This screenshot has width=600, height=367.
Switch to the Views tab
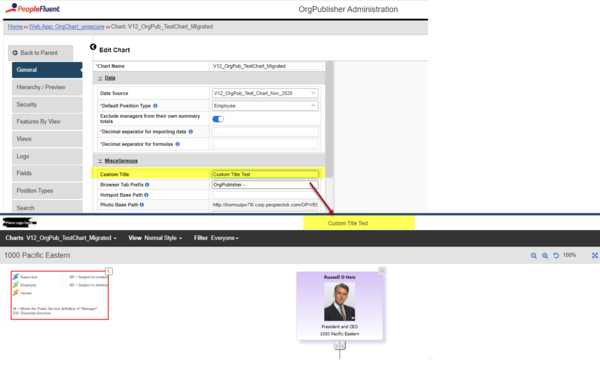(x=47, y=139)
